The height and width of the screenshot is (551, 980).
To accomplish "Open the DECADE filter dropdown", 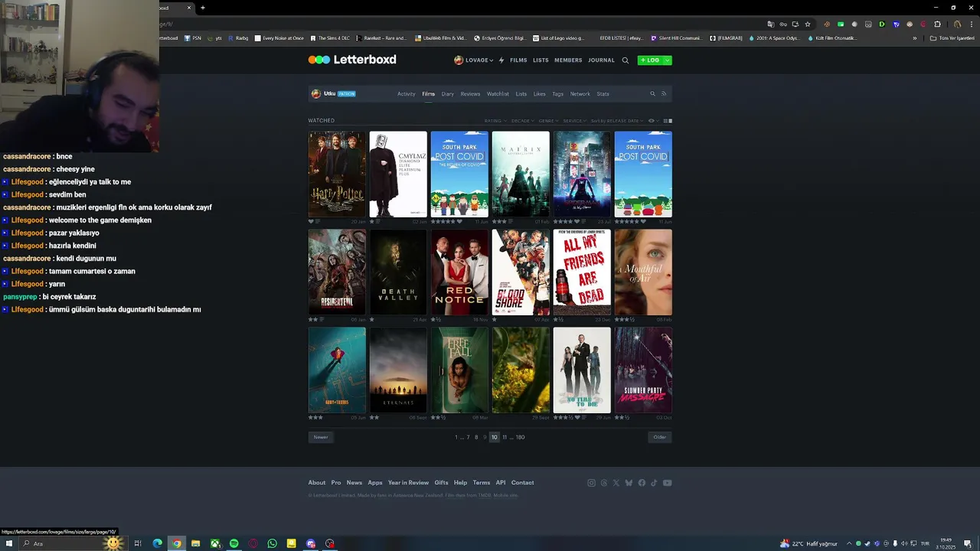I will pos(523,121).
